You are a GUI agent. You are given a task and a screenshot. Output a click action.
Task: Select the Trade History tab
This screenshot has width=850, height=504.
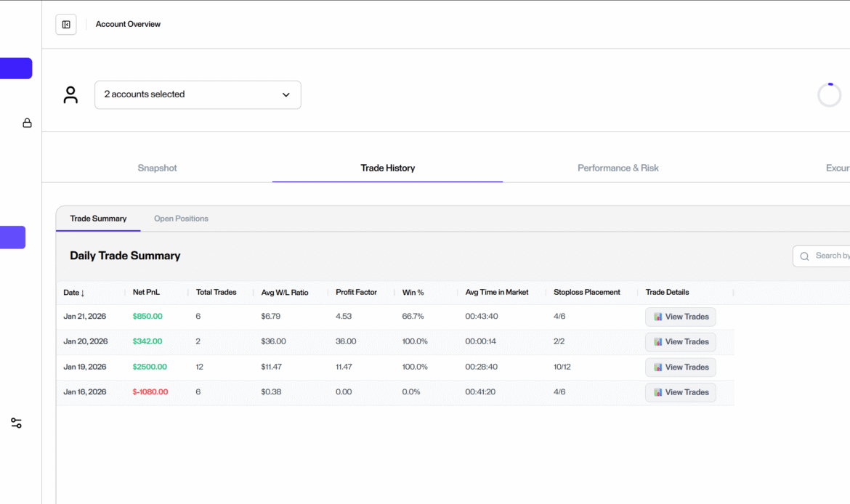[387, 168]
